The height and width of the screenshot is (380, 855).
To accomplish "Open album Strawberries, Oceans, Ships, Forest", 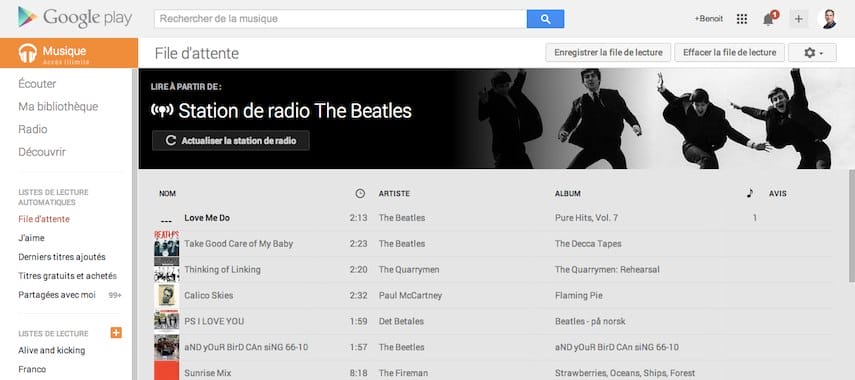I will 625,373.
